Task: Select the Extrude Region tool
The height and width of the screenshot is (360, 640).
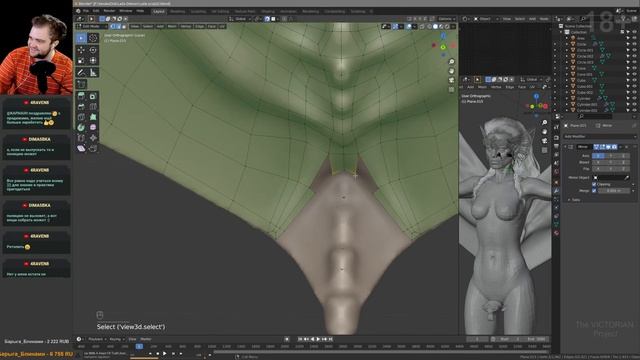Action: pyautogui.click(x=81, y=96)
